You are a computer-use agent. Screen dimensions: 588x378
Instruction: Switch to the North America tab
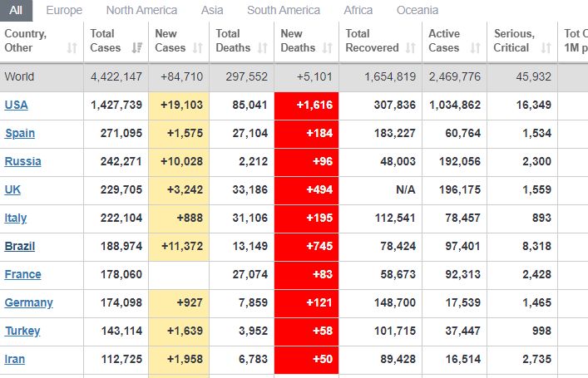coord(141,10)
